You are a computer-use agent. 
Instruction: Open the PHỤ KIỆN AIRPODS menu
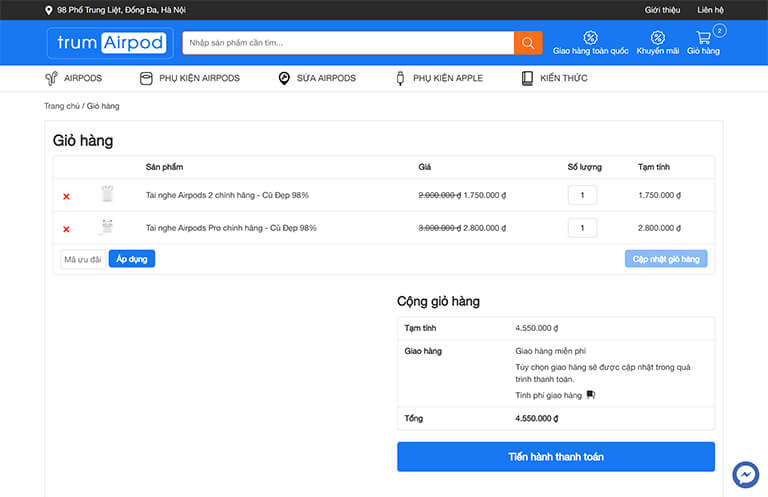190,78
